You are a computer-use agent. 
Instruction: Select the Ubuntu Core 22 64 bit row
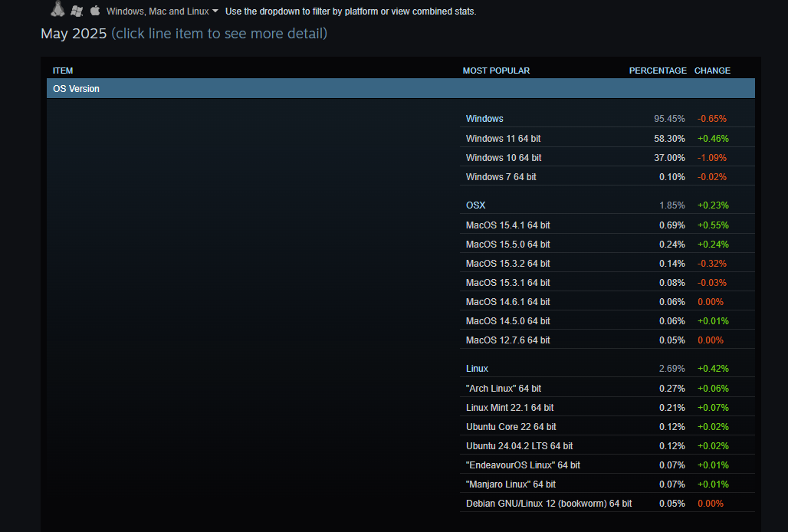click(607, 426)
